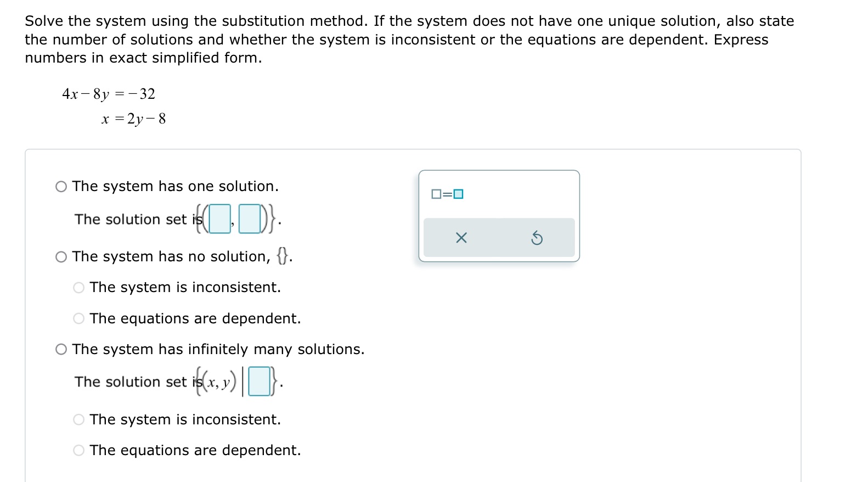Image resolution: width=868 pixels, height=482 pixels.
Task: Select "The system has one solution" option
Action: click(x=61, y=186)
